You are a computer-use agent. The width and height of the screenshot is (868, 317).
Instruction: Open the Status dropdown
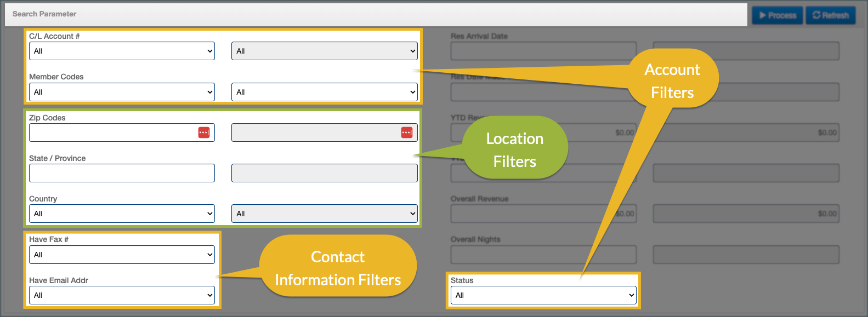(543, 295)
